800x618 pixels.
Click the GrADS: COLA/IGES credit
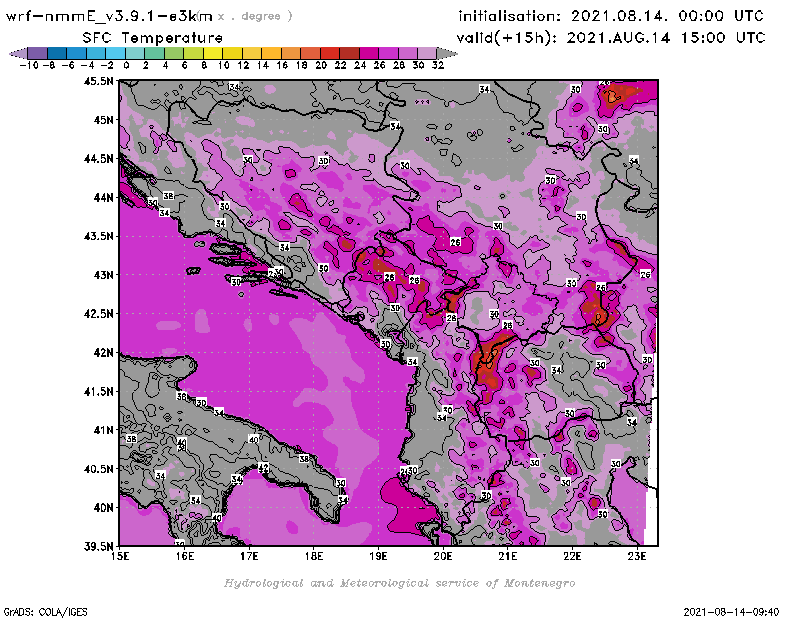coord(45,612)
